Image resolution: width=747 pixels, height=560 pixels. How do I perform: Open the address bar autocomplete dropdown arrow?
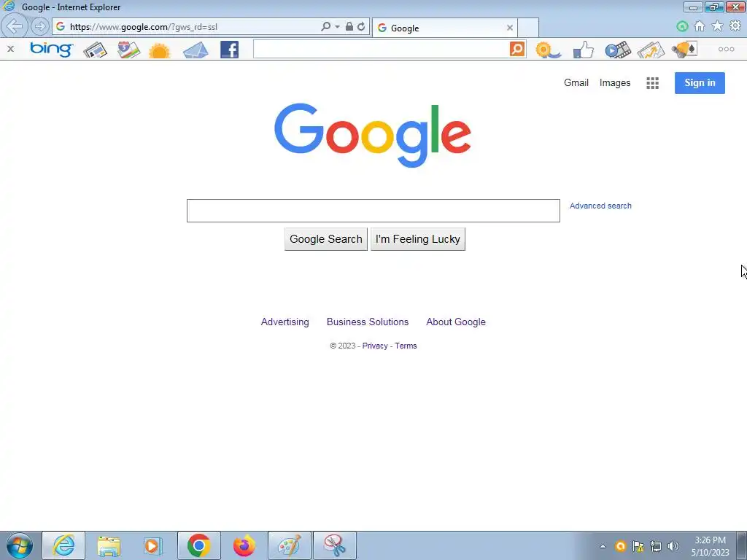coord(337,27)
